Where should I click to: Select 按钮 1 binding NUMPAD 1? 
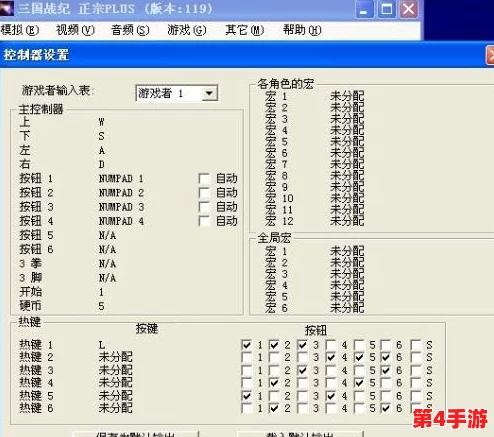click(x=121, y=179)
